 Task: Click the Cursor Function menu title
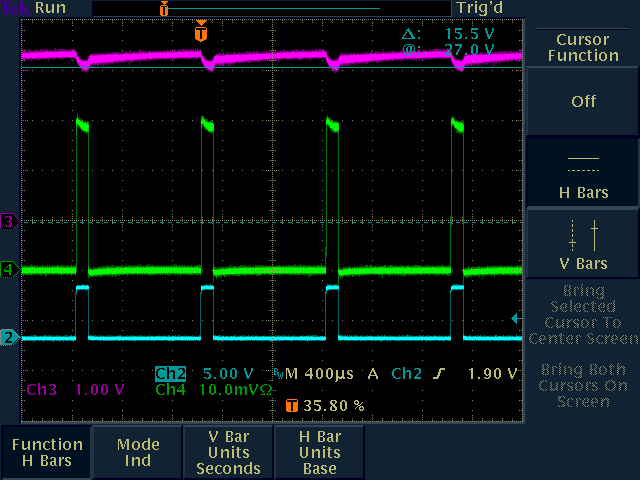(x=583, y=47)
